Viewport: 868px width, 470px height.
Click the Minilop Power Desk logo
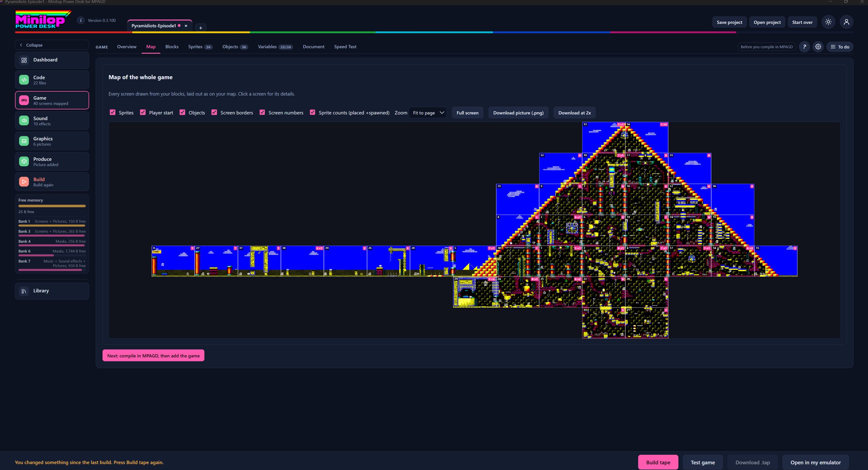43,20
